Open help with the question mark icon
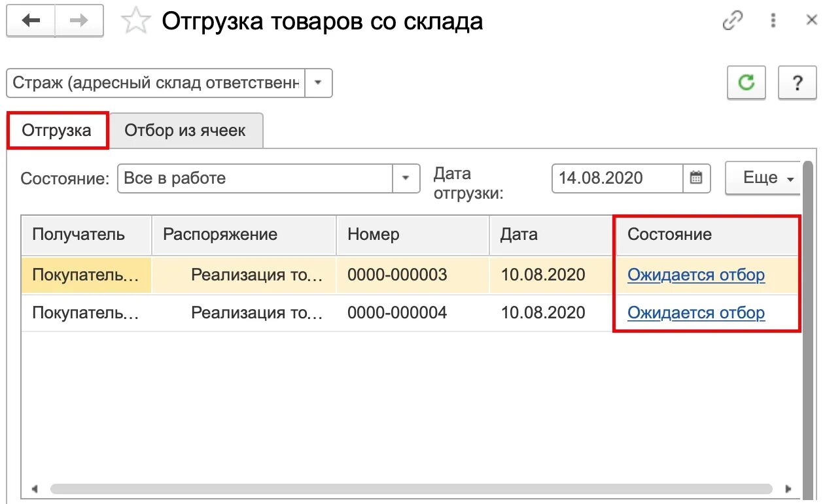Image resolution: width=825 pixels, height=504 pixels. coord(797,82)
